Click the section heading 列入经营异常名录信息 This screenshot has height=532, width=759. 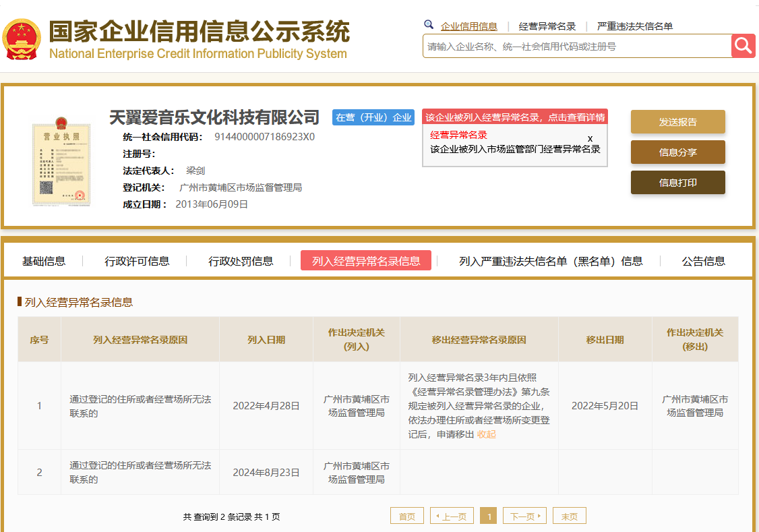(78, 303)
